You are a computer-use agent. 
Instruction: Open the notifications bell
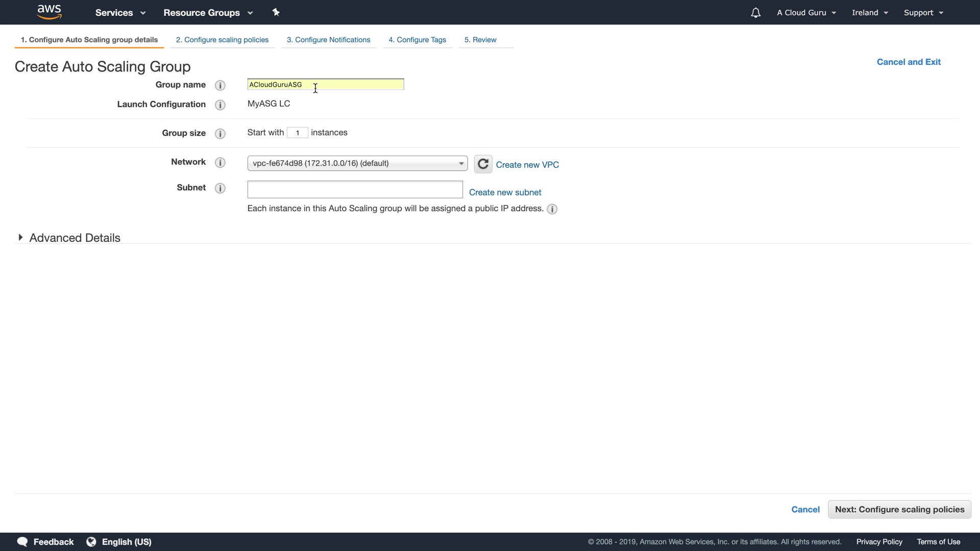point(755,13)
